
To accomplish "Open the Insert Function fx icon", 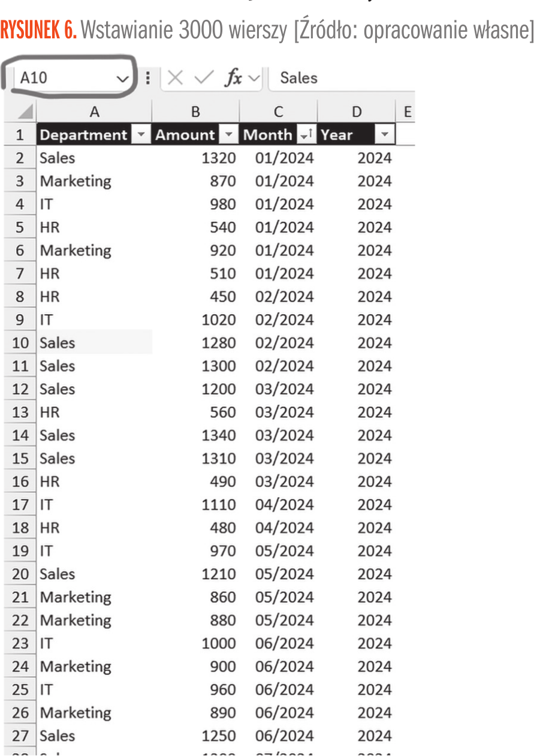I will coord(233,78).
